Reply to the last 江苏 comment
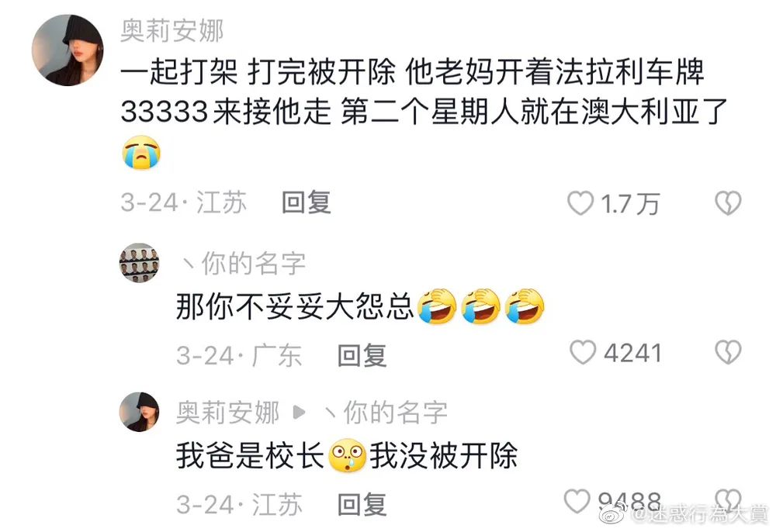Image resolution: width=776 pixels, height=532 pixels. point(362,505)
